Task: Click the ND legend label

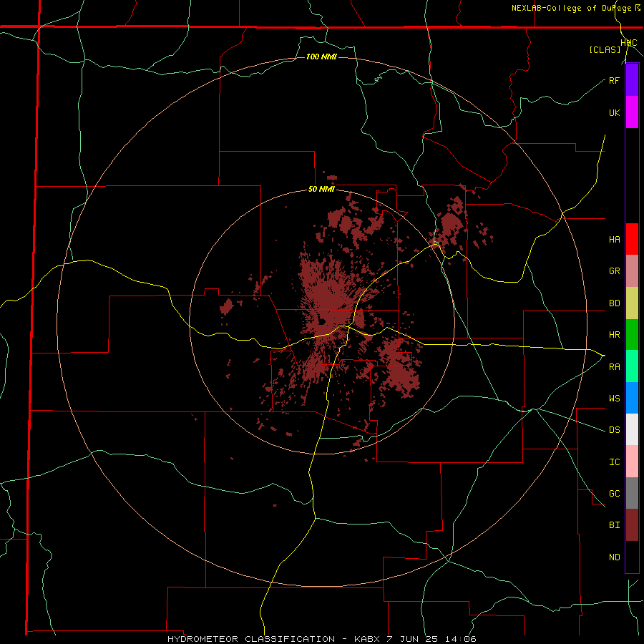Action: coord(614,557)
